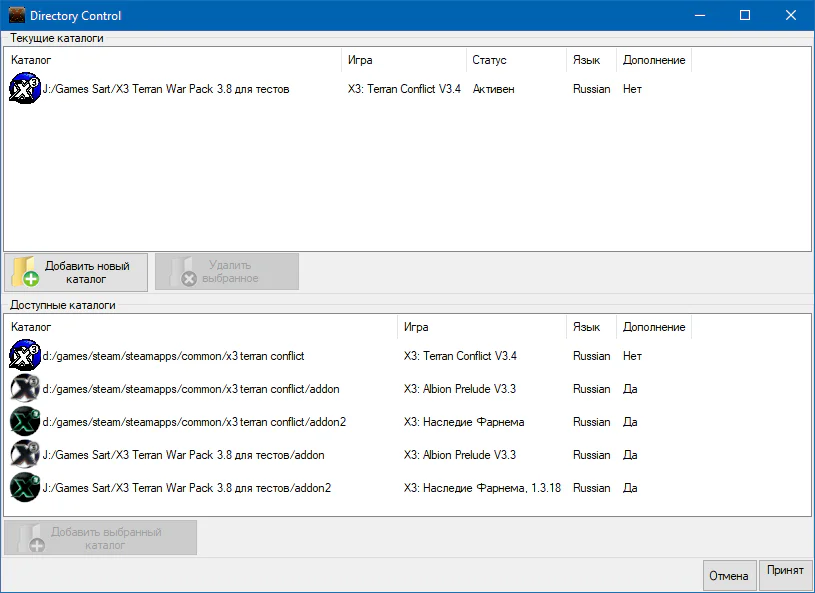Click the green icon beside d:/.../x3 terran conflict/addon2
815x593 pixels.
click(25, 421)
